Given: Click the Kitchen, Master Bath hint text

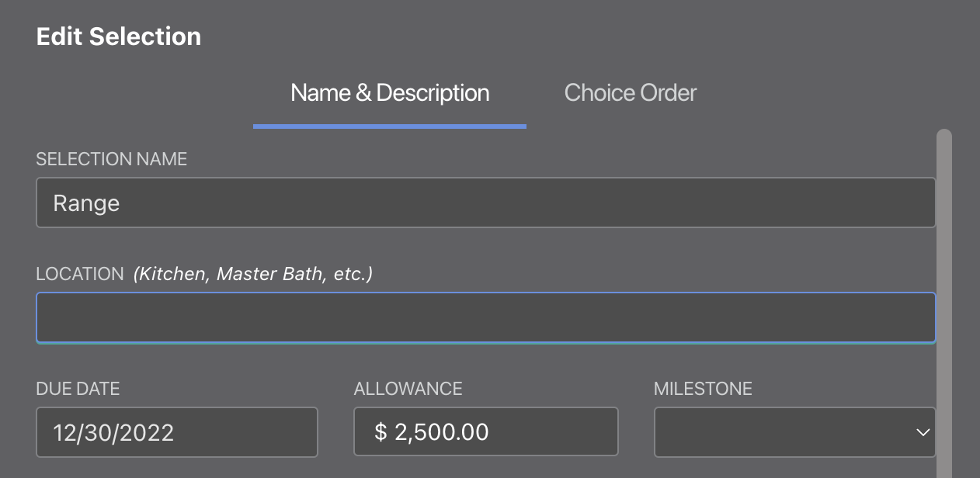Looking at the screenshot, I should point(252,274).
